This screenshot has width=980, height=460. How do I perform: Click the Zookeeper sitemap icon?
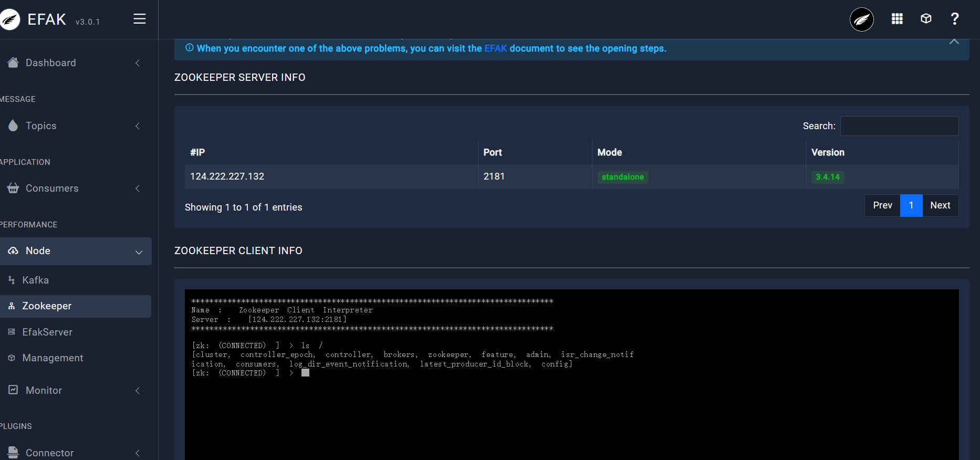12,306
